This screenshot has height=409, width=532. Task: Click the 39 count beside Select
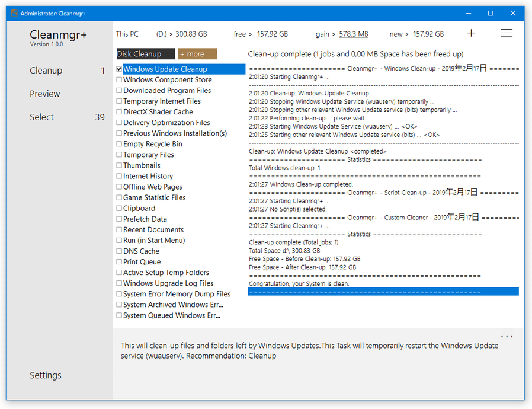coord(100,117)
